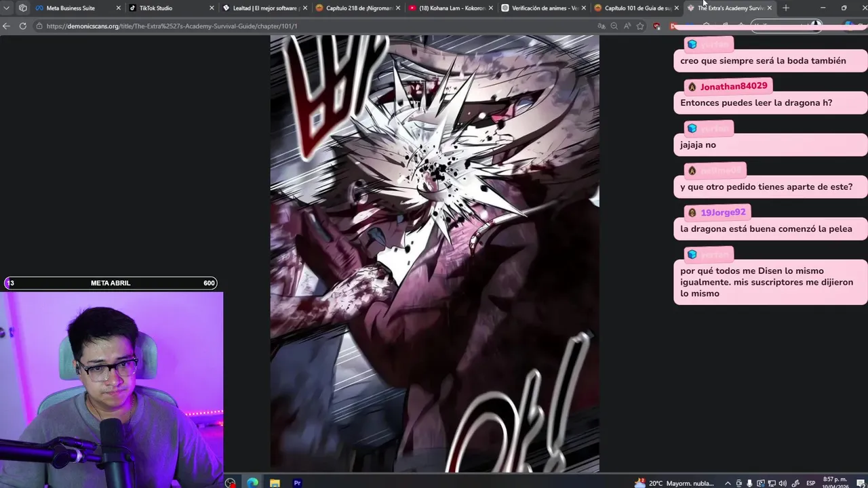Close the Kohana Lam tab

tap(490, 8)
